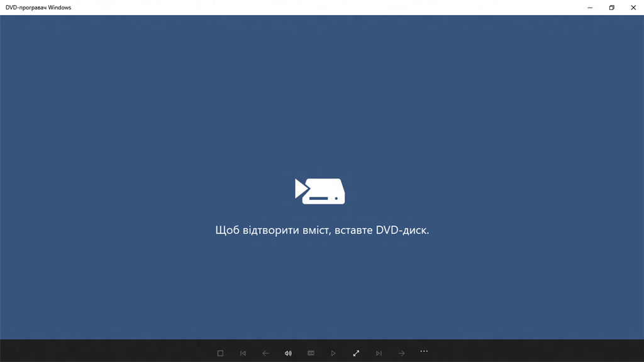Click the fast forward right arrow
Screen dimensions: 644x362
401,353
